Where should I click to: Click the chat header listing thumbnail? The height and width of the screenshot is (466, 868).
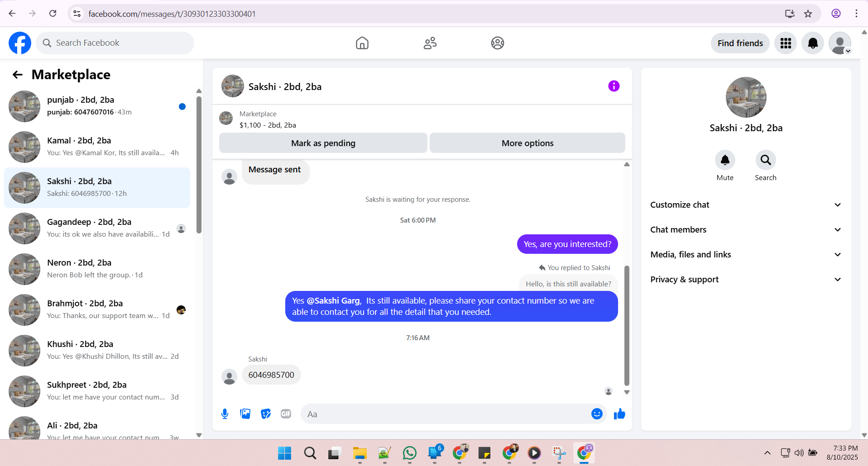click(x=233, y=86)
